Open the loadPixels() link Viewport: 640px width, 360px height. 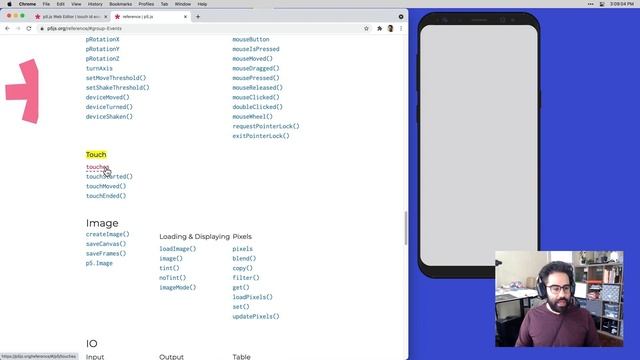click(x=252, y=297)
